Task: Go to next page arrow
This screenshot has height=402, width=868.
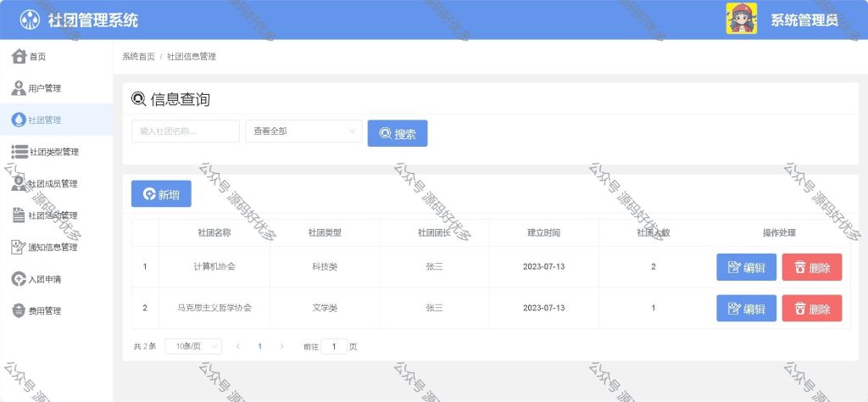Action: click(281, 347)
